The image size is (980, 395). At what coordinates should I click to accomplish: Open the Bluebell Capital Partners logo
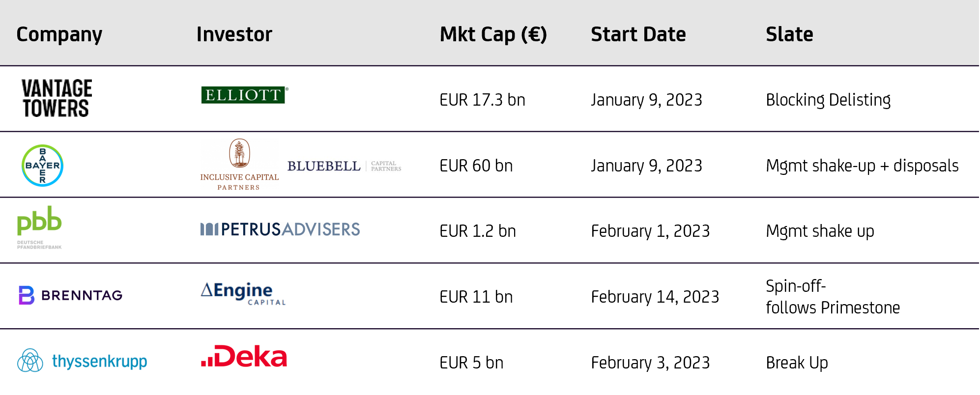pyautogui.click(x=344, y=169)
